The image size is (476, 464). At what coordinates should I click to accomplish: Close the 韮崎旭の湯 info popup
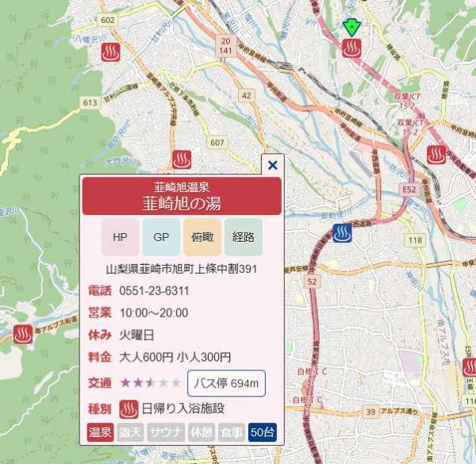273,165
